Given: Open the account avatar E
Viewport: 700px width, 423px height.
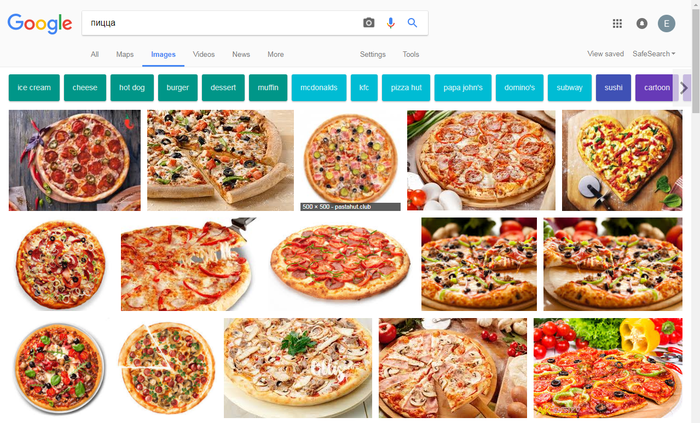Looking at the screenshot, I should coord(666,24).
